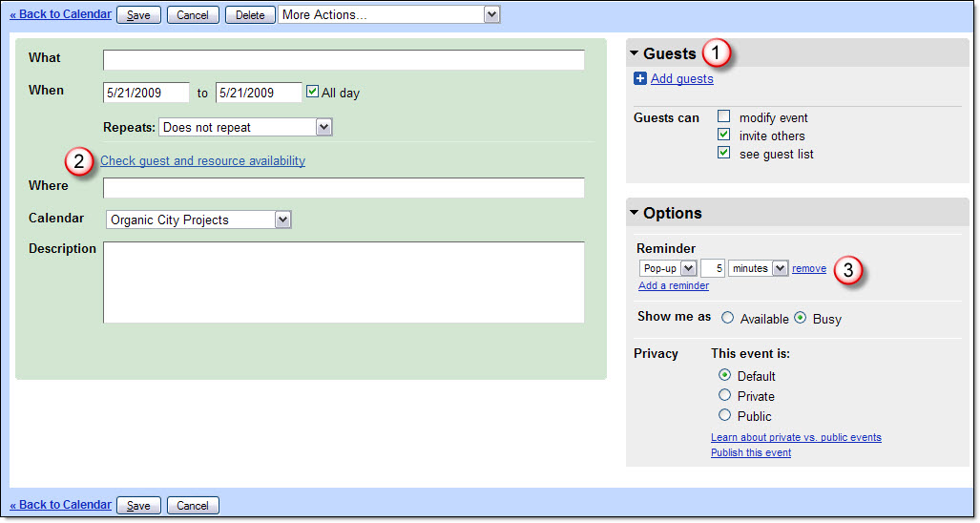Viewport: 980px width, 523px height.
Task: Toggle the All day checkbox
Action: point(312,93)
